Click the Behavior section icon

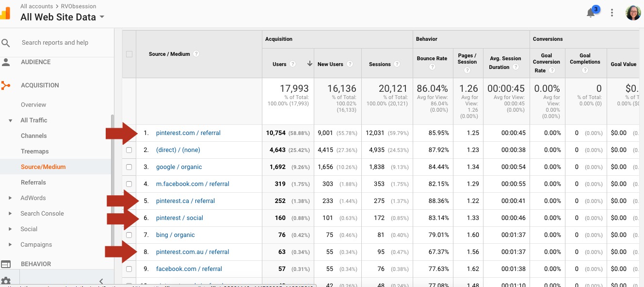tap(6, 264)
